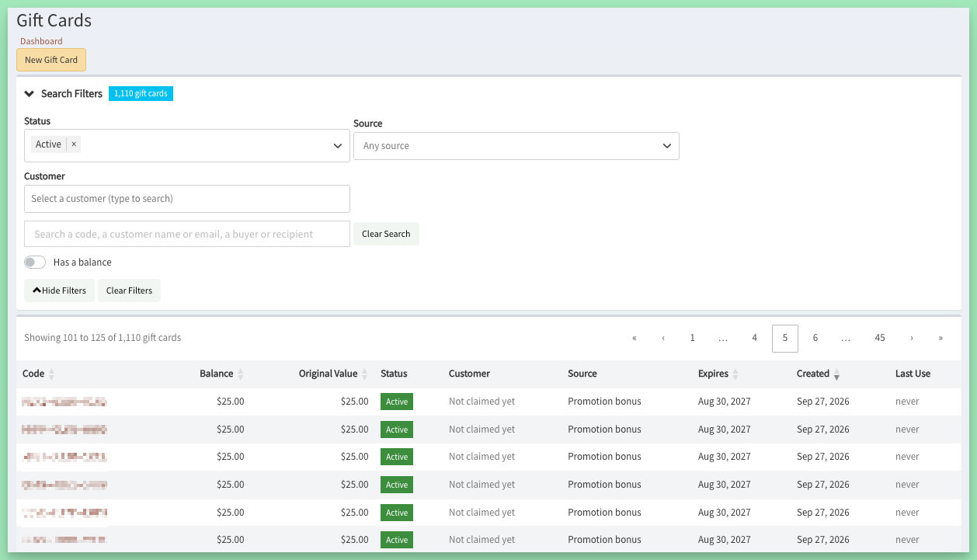Screen dimensions: 977x560
Task: Click the New Gift Card button
Action: [51, 60]
